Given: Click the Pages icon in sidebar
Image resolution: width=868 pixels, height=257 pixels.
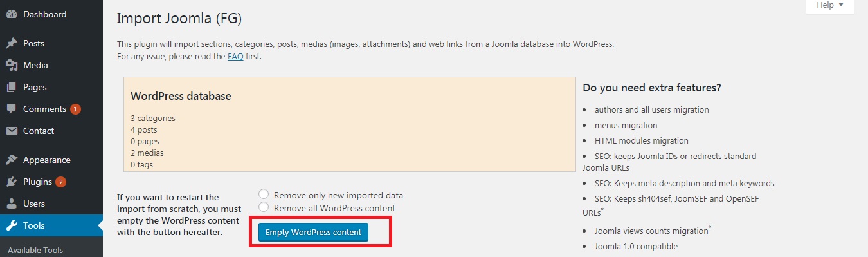Looking at the screenshot, I should [x=12, y=87].
